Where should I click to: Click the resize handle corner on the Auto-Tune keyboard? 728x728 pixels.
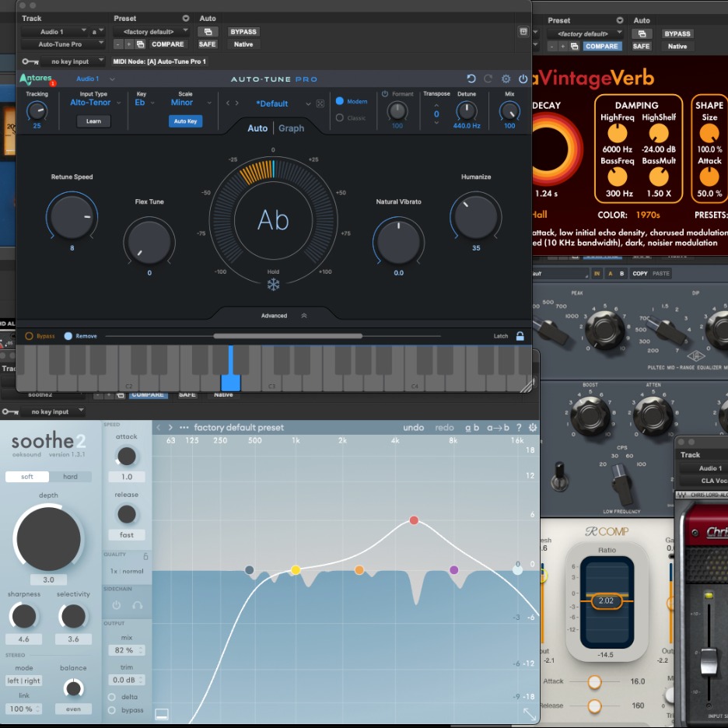(526, 387)
